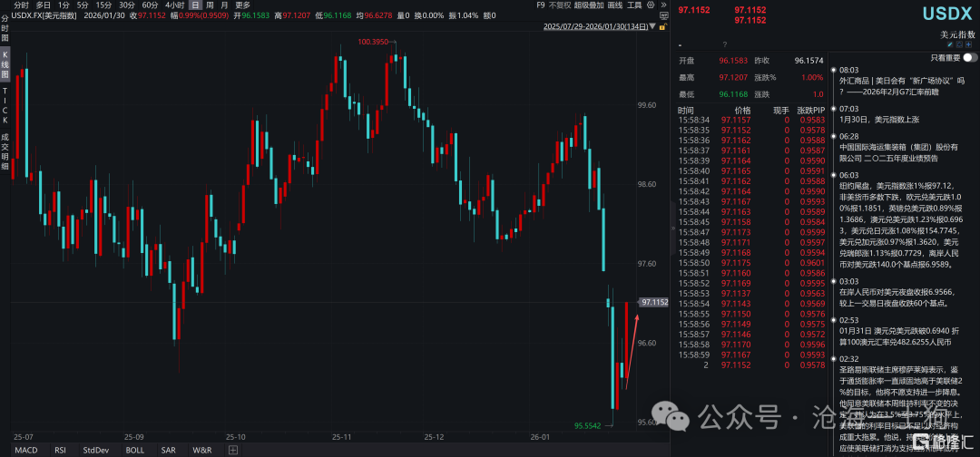
Task: Click the blue plus add icon under 美元指数
Action: tap(968, 44)
